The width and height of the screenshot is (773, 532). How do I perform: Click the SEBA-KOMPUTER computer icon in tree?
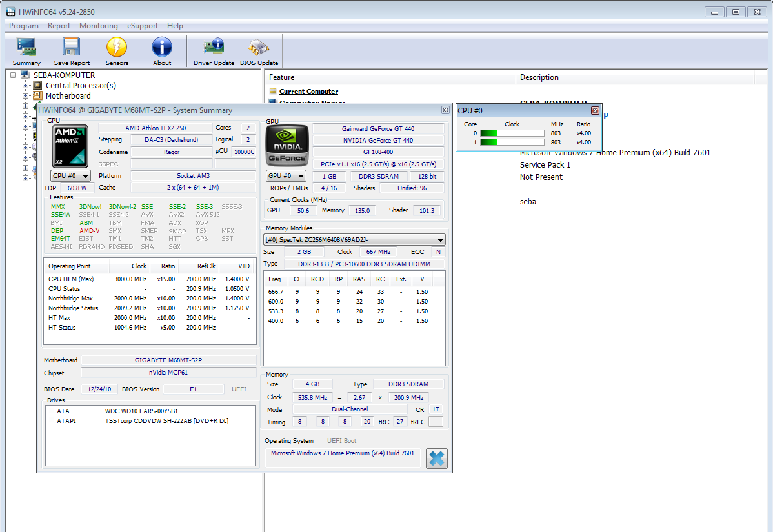pyautogui.click(x=25, y=75)
